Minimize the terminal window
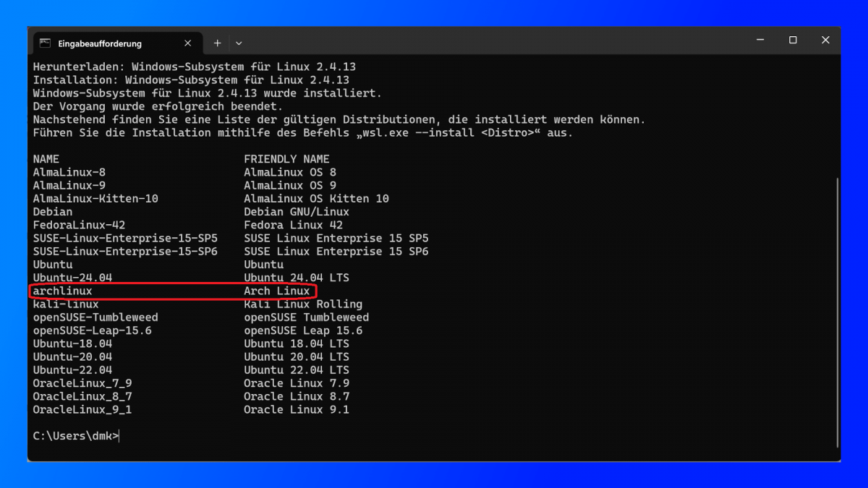Viewport: 868px width, 488px height. (x=760, y=40)
